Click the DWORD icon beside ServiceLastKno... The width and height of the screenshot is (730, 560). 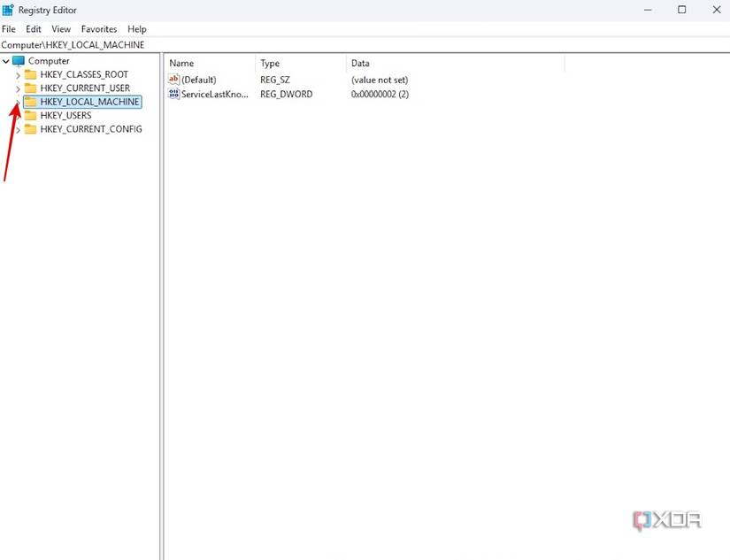[173, 94]
